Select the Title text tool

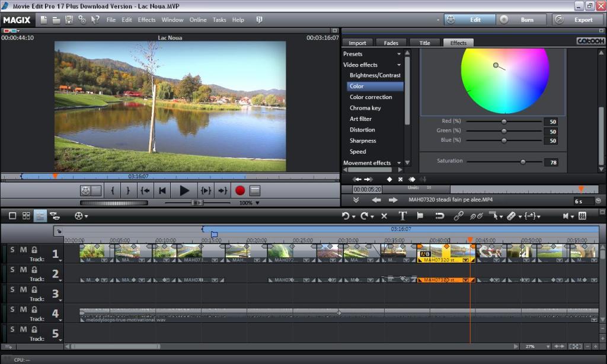[x=402, y=216]
